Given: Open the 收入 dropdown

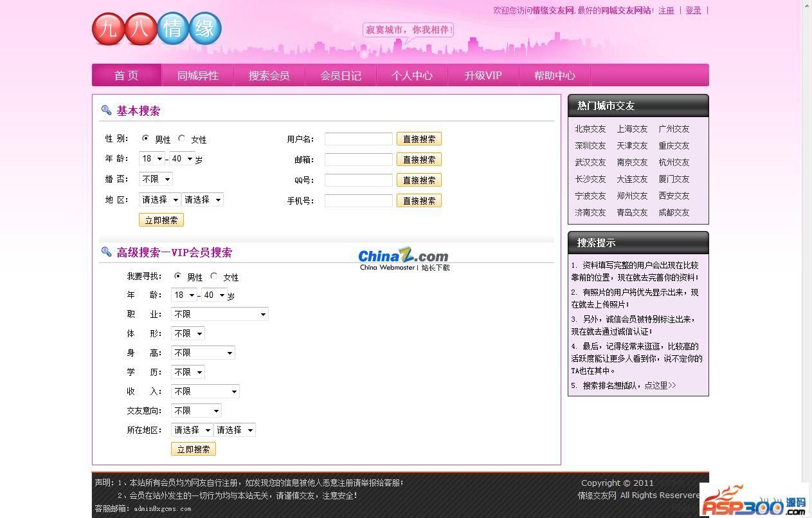Looking at the screenshot, I should point(205,391).
